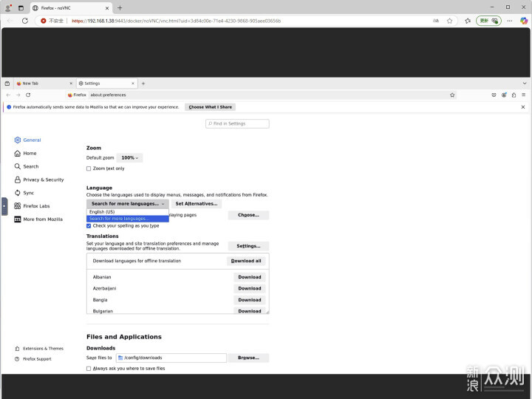Click Choose What I Share button
The height and width of the screenshot is (399, 532).
coord(211,107)
